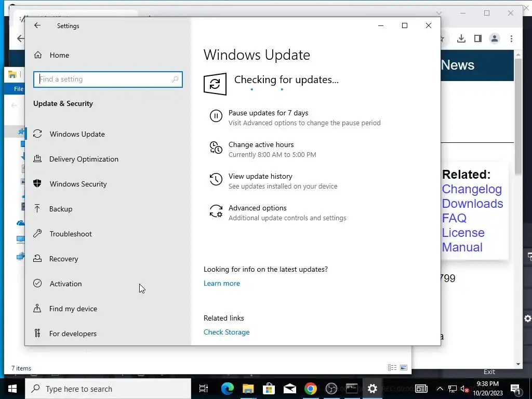Toggle Chrome side panel icon

[478, 38]
